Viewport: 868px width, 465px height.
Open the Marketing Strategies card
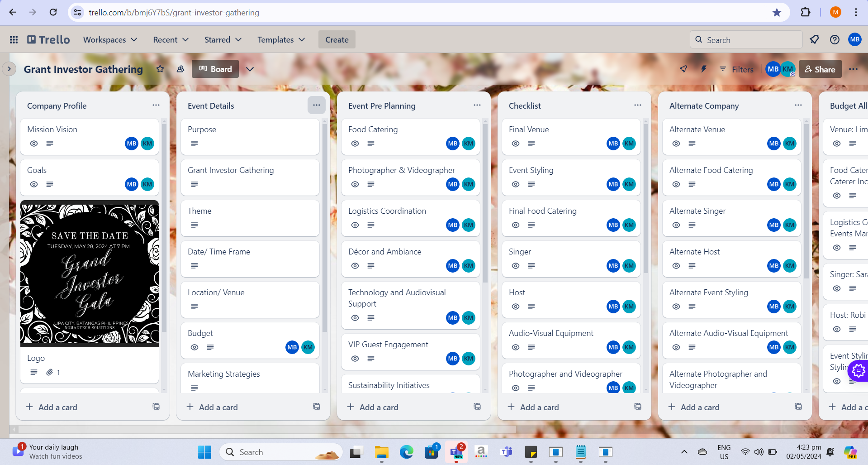pyautogui.click(x=250, y=378)
